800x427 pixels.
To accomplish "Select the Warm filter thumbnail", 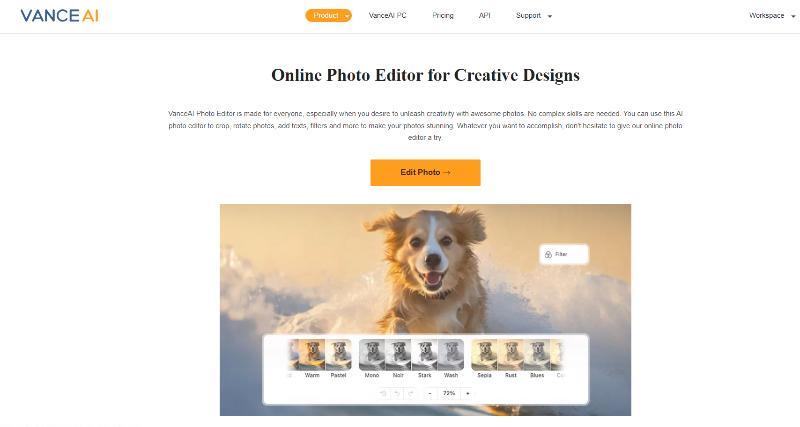I will pyautogui.click(x=312, y=355).
